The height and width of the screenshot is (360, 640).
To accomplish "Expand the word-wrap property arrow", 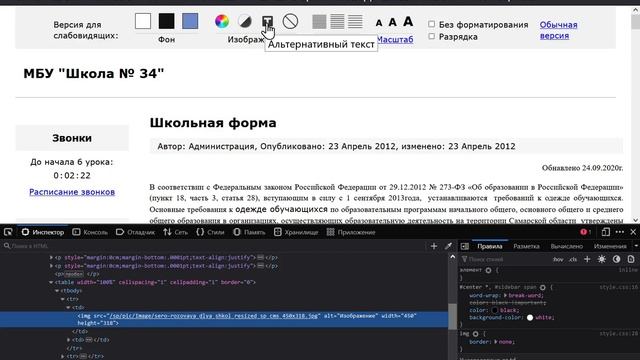I will click(505, 295).
